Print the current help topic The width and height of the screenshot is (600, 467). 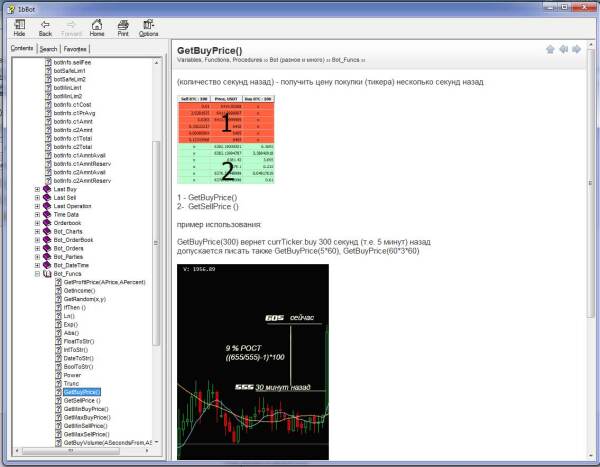122,25
